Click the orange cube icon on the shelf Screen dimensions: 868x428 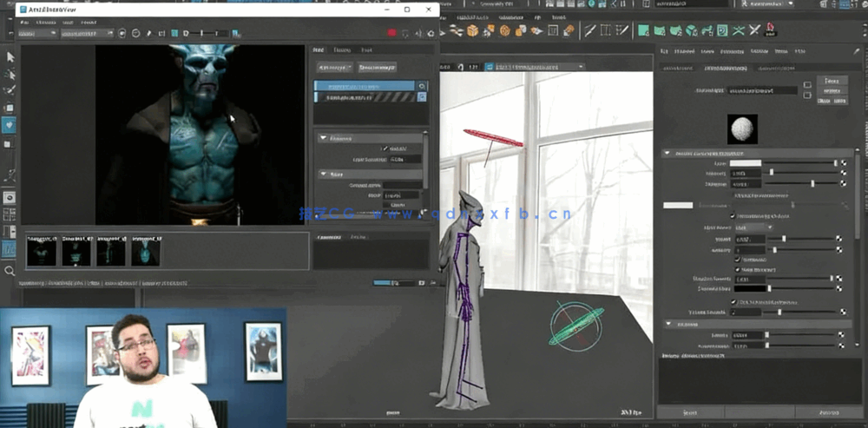(x=472, y=30)
